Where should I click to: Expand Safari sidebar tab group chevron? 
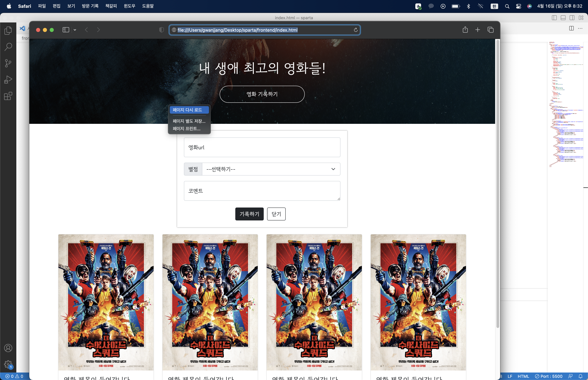point(75,30)
